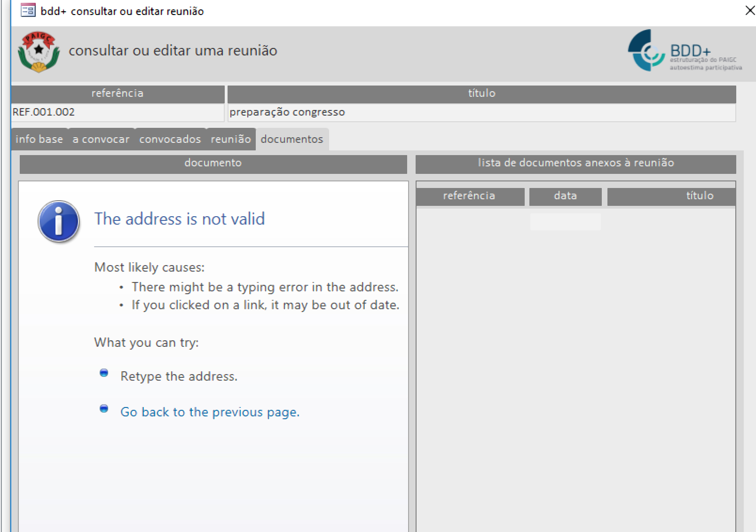Select the reunião tab
756x532 pixels.
(x=231, y=139)
